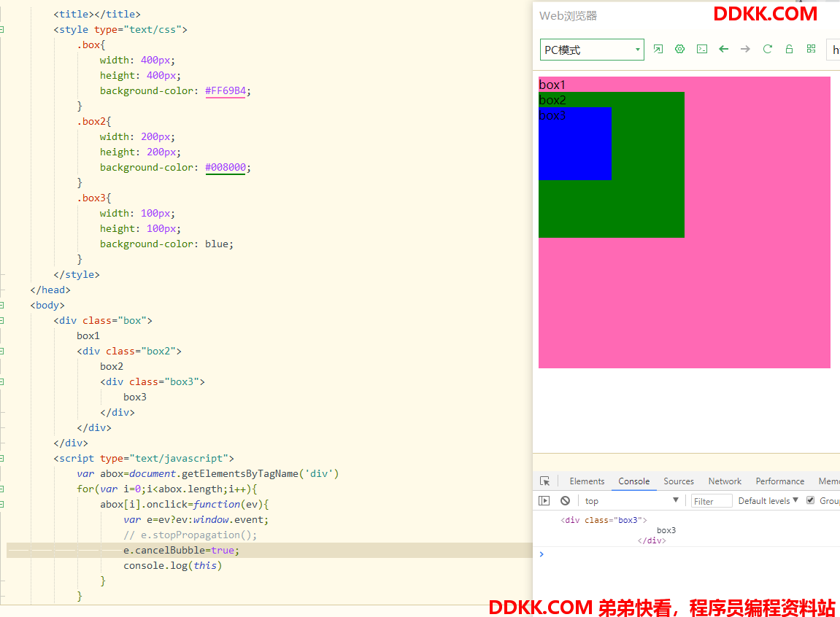
Task: Collapse the div class="box2" fold marker
Action: [2, 351]
